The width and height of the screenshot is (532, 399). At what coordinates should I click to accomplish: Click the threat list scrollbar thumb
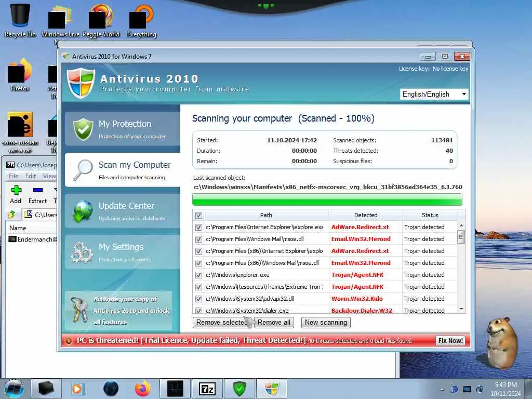pos(461,236)
